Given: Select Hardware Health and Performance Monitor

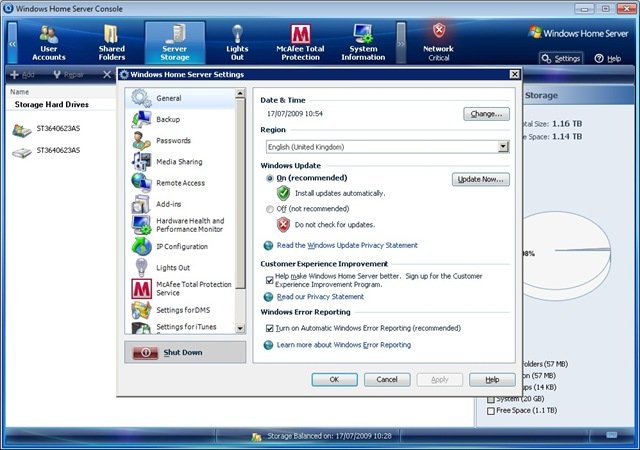Looking at the screenshot, I should click(x=180, y=225).
